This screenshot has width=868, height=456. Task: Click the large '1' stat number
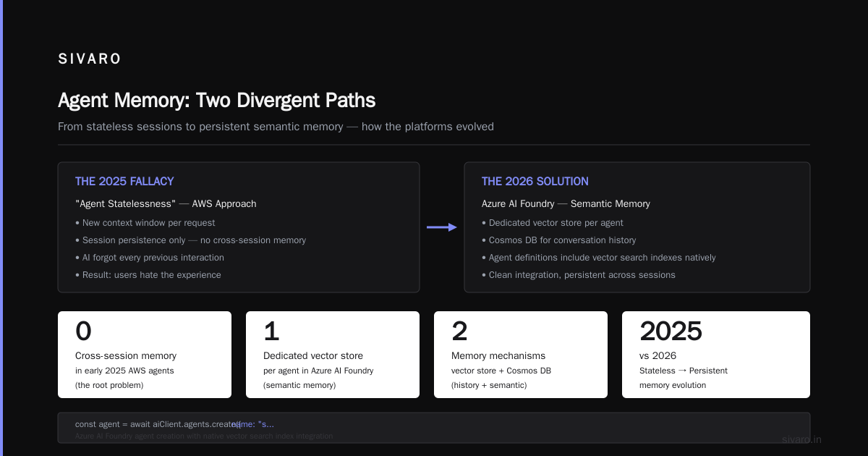(271, 331)
